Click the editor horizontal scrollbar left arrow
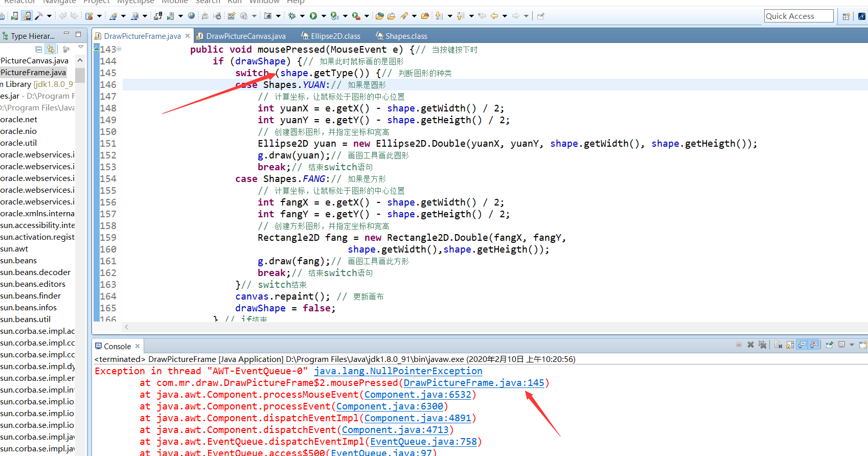Screen dimensions: 868x456 tap(126, 327)
